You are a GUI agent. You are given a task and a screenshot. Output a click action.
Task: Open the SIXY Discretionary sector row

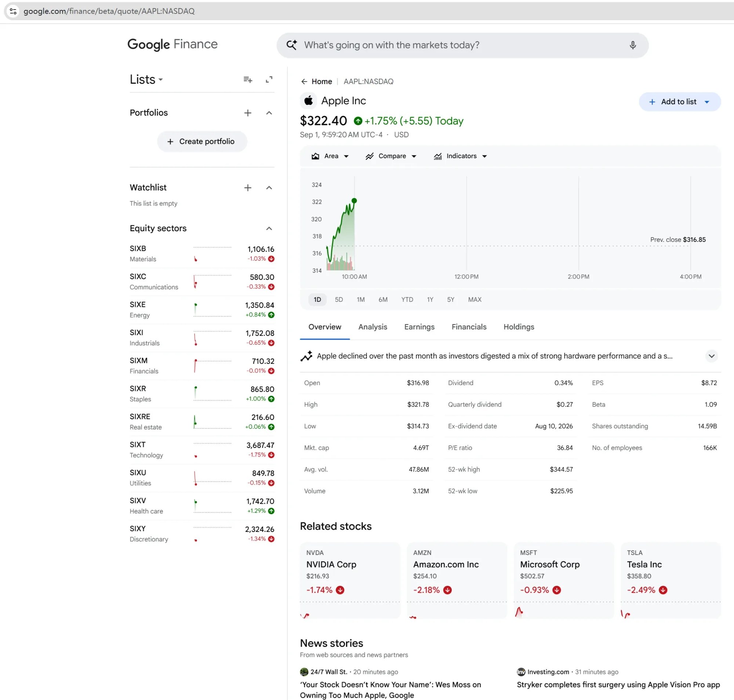(x=202, y=534)
